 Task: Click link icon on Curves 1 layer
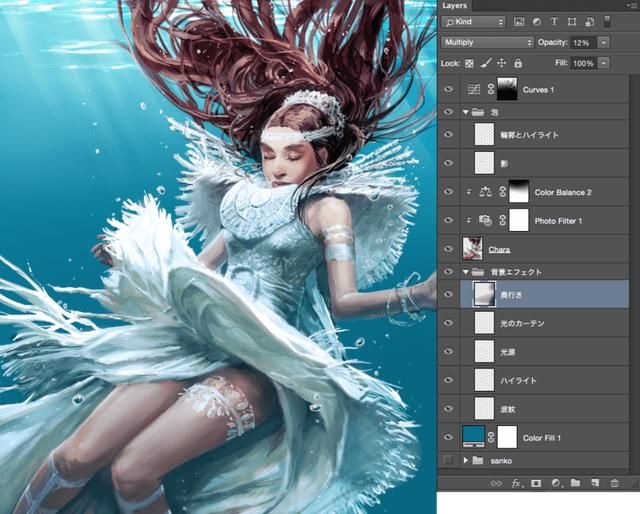[x=491, y=89]
